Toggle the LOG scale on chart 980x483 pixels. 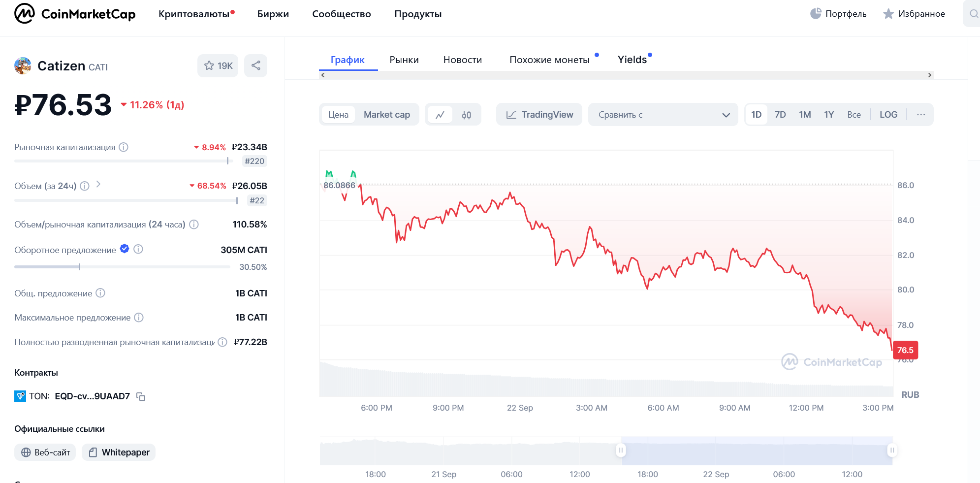[888, 115]
